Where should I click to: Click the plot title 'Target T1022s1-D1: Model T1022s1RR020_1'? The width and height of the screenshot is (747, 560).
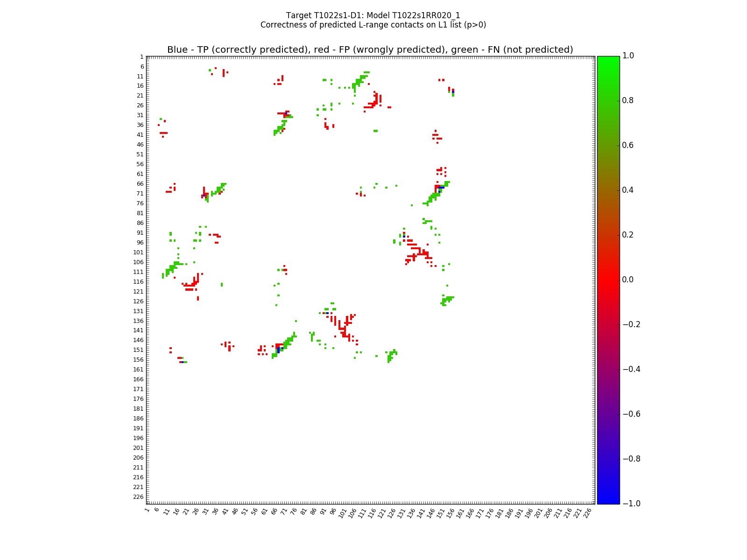tap(373, 15)
